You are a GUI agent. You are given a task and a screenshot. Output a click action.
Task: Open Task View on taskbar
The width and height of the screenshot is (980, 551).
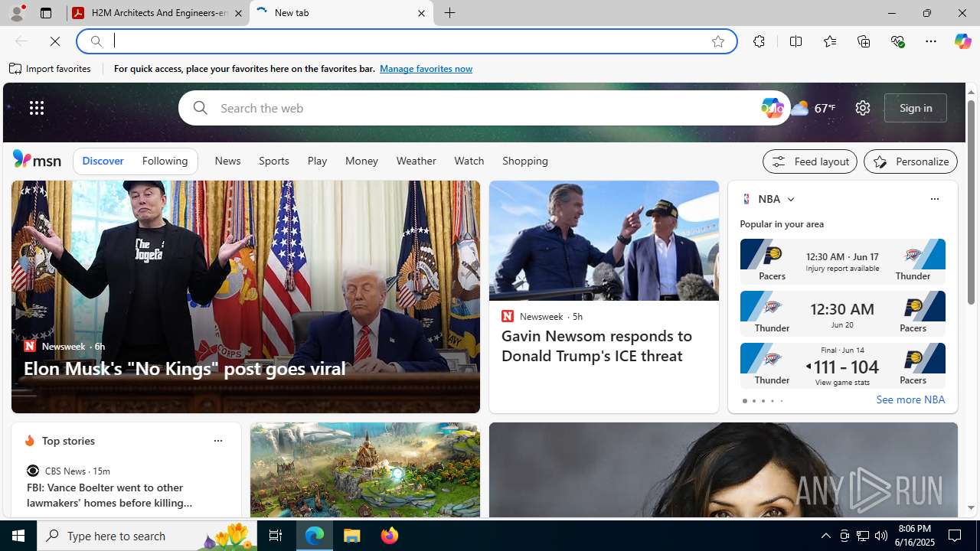276,536
